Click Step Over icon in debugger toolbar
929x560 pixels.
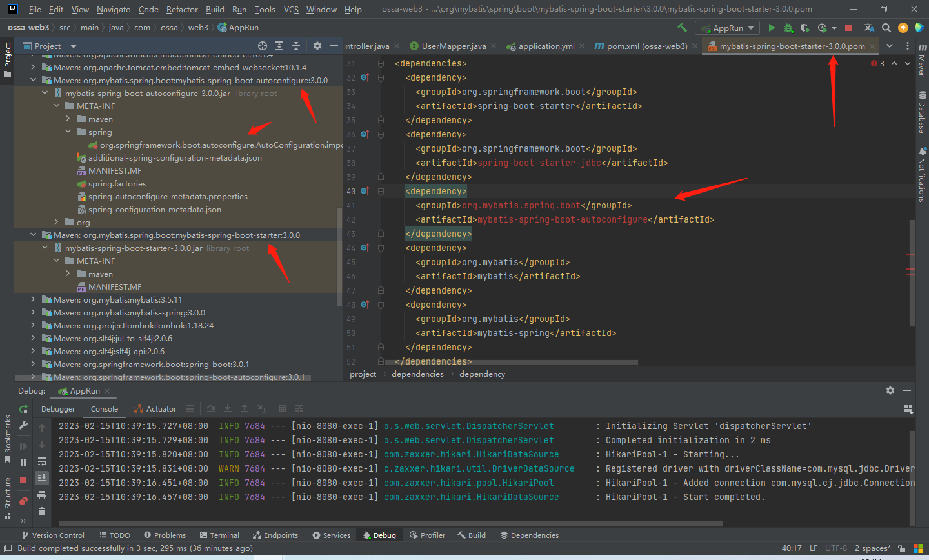pos(211,408)
